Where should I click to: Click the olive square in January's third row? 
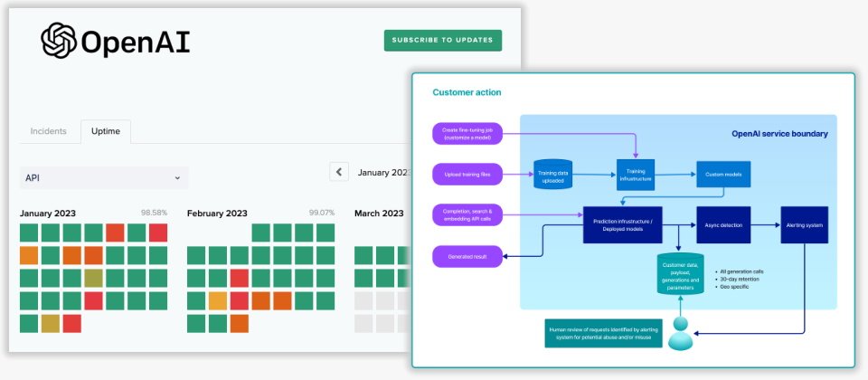tap(93, 278)
